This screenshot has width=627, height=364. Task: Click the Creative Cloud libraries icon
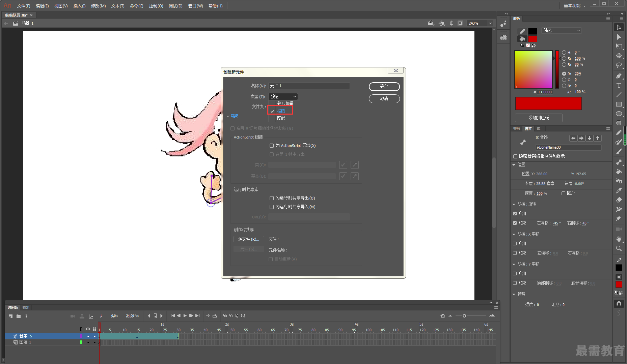tap(503, 38)
